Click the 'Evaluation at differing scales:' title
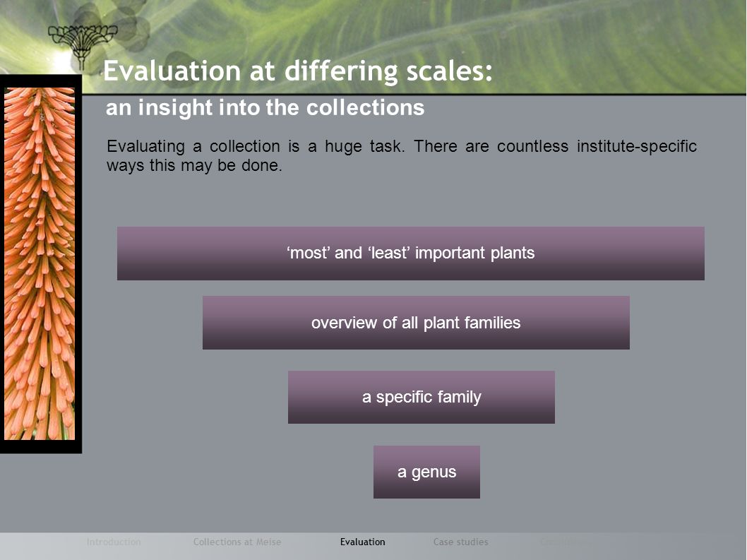The height and width of the screenshot is (560, 747). [298, 71]
